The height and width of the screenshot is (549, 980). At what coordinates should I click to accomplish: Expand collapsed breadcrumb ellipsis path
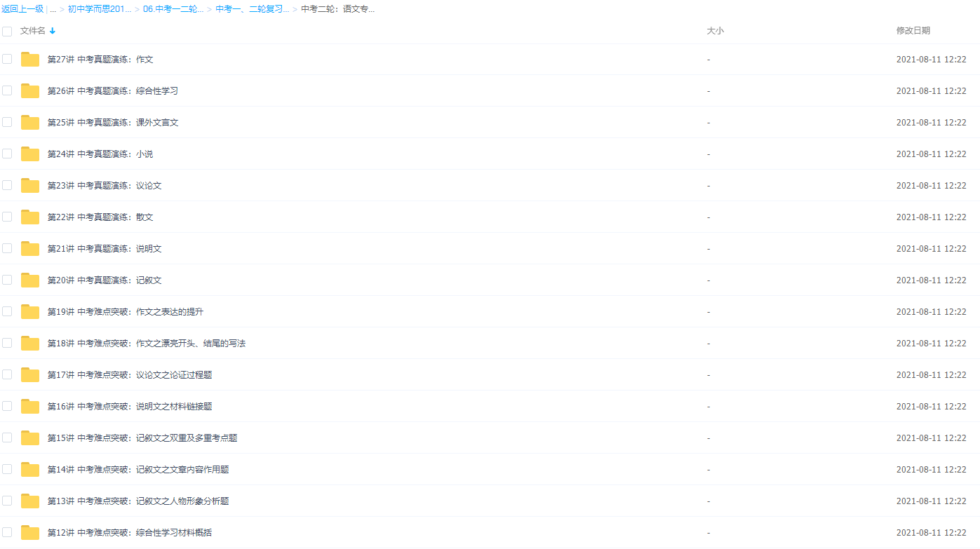pyautogui.click(x=53, y=9)
